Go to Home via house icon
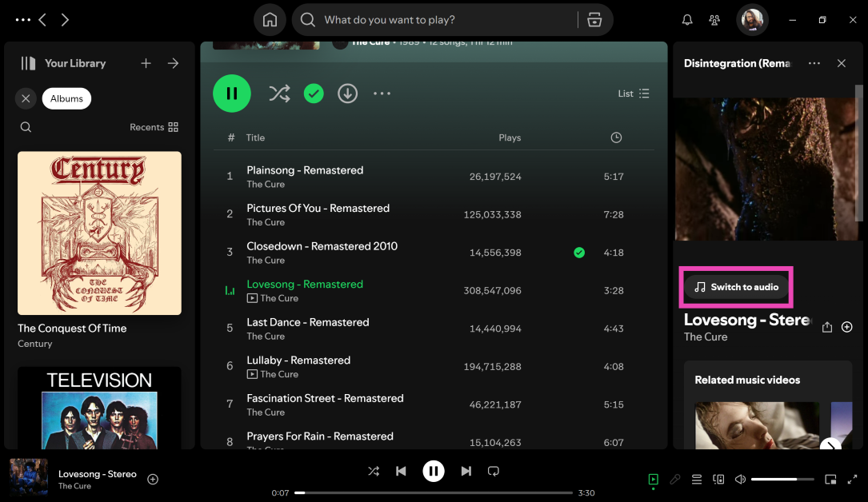The width and height of the screenshot is (868, 502). point(270,20)
